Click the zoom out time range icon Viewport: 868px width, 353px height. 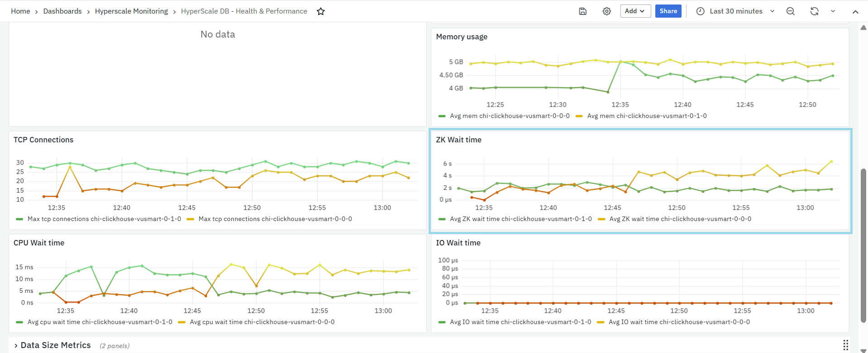point(790,11)
